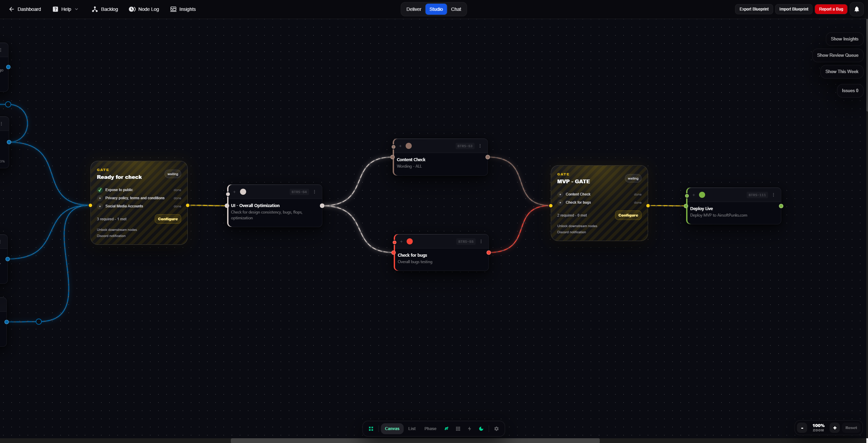
Task: Click Export Blueprint button
Action: coord(754,9)
